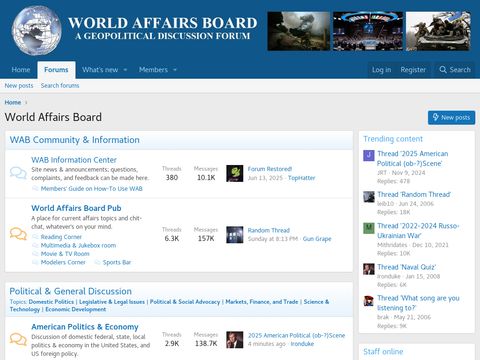Viewport: 480px width, 360px height.
Task: Open the WAB Community & Information category
Action: (x=75, y=140)
